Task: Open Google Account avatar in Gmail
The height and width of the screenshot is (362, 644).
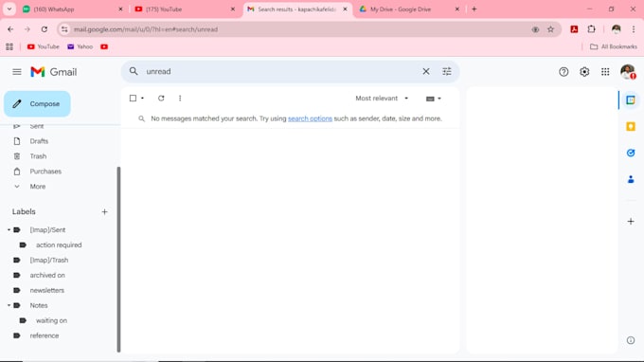Action: [628, 72]
